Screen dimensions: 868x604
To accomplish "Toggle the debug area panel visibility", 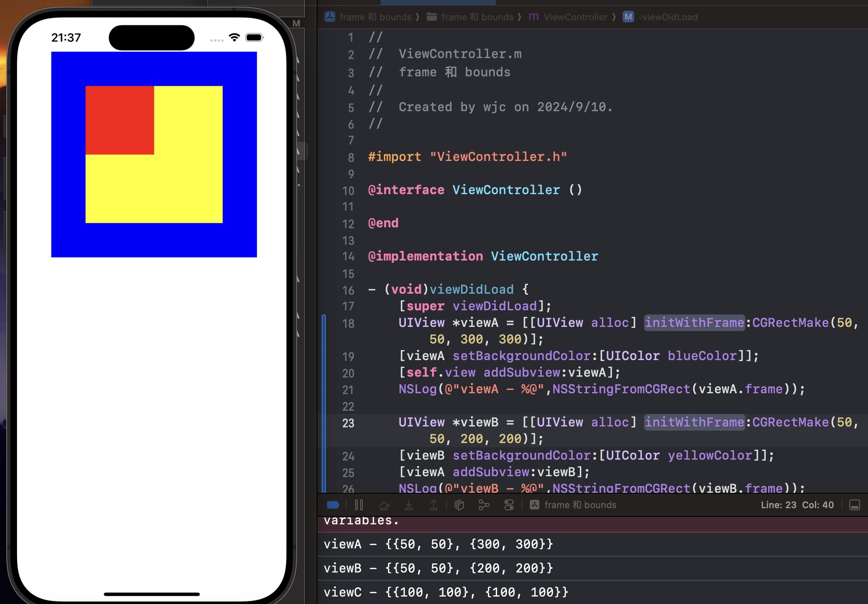I will (855, 505).
